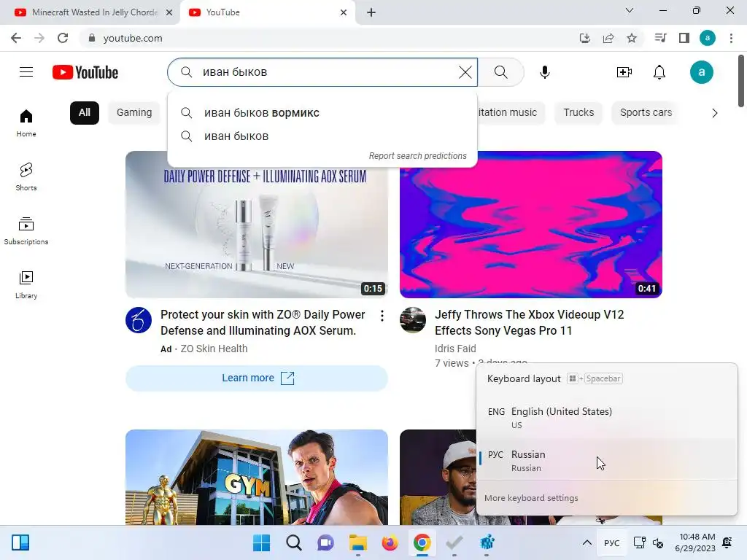747x560 pixels.
Task: Go back in browser history
Action: click(x=16, y=38)
